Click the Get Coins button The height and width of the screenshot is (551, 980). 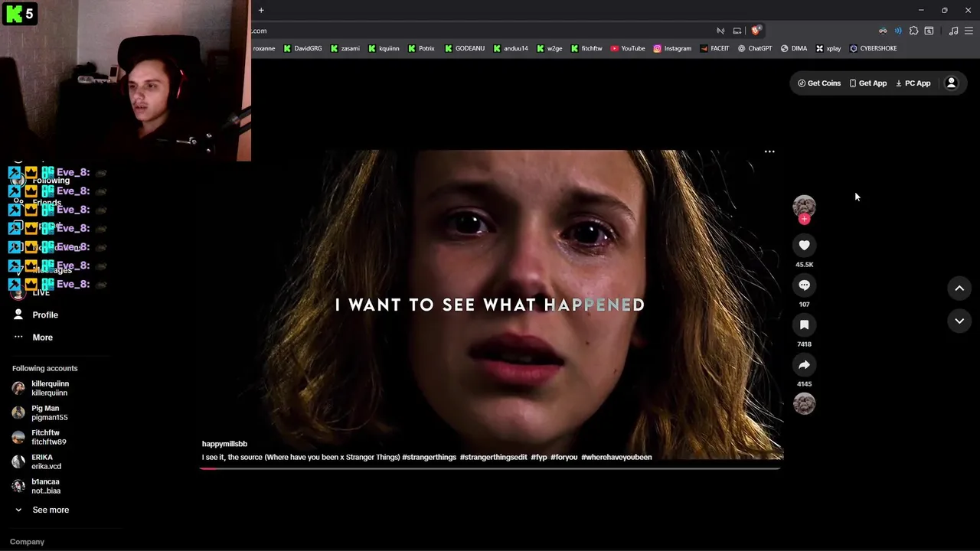(x=819, y=83)
